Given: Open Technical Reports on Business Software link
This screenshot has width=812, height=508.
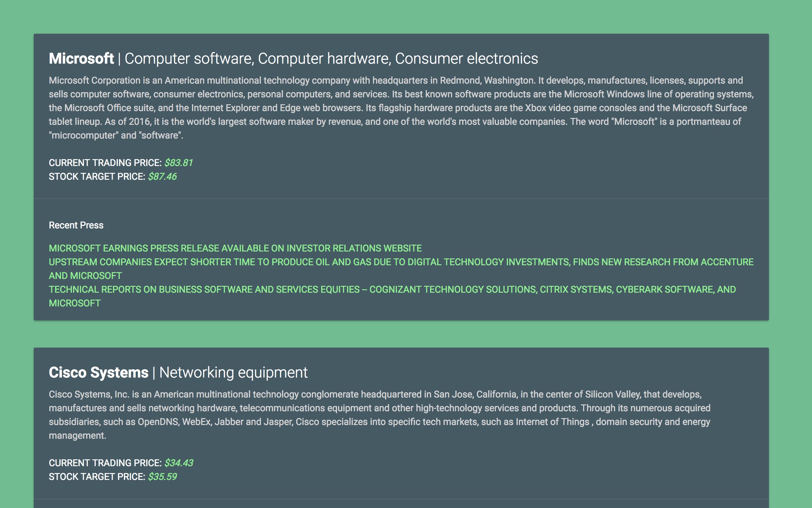Looking at the screenshot, I should point(392,290).
